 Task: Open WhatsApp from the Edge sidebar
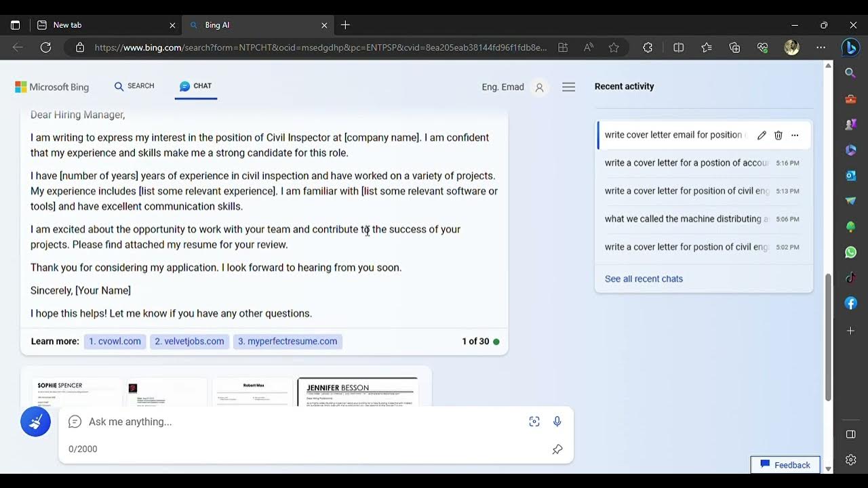point(850,252)
